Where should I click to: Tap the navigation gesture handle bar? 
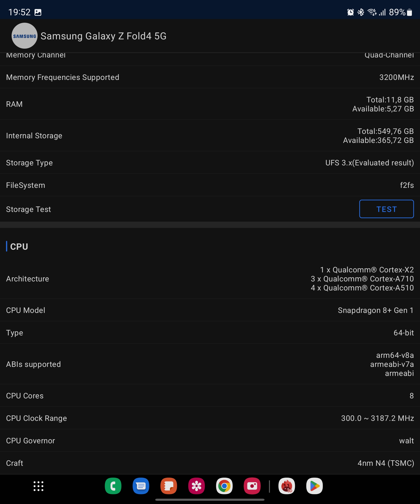coord(210,500)
